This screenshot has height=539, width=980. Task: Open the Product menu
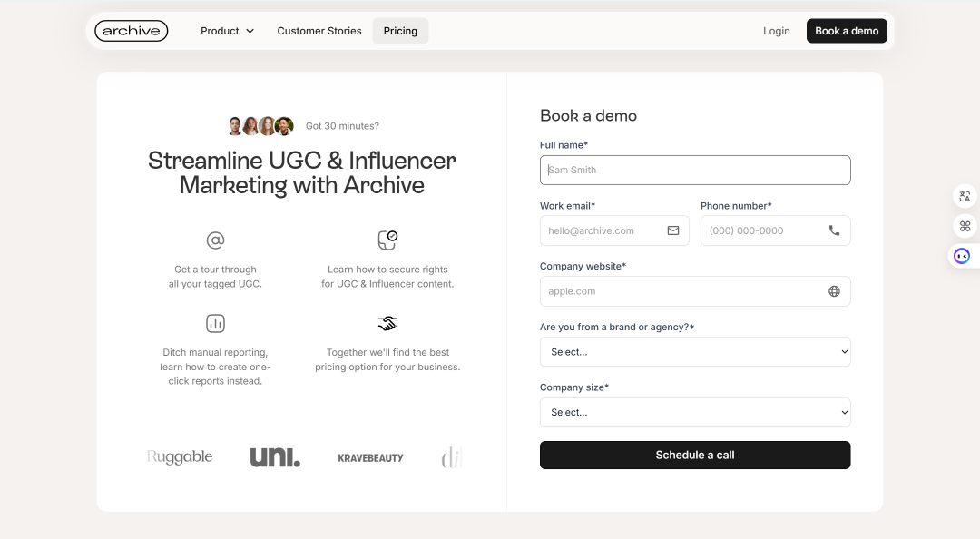click(227, 31)
